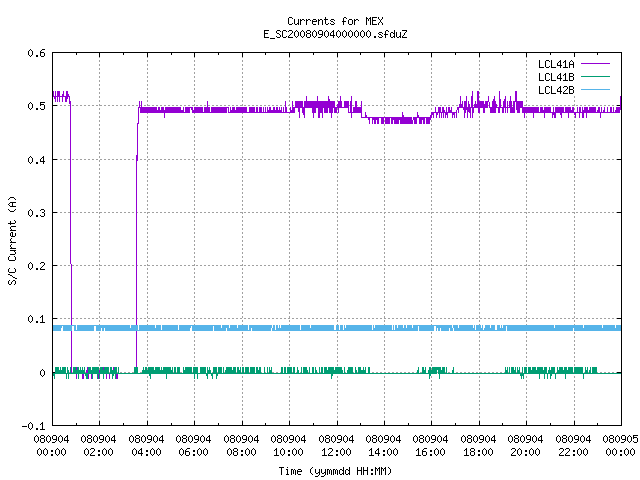Click the x-axis tick label 16:00
The image size is (640, 480).
click(x=430, y=452)
